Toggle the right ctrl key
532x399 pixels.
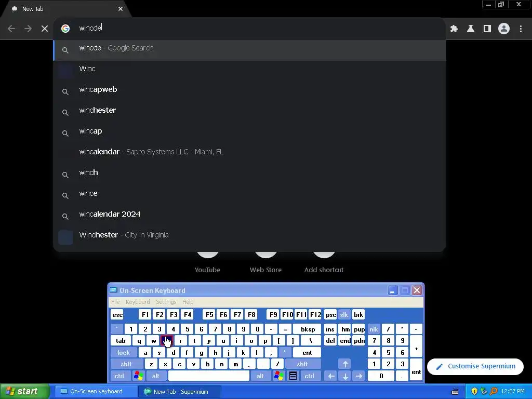click(310, 376)
